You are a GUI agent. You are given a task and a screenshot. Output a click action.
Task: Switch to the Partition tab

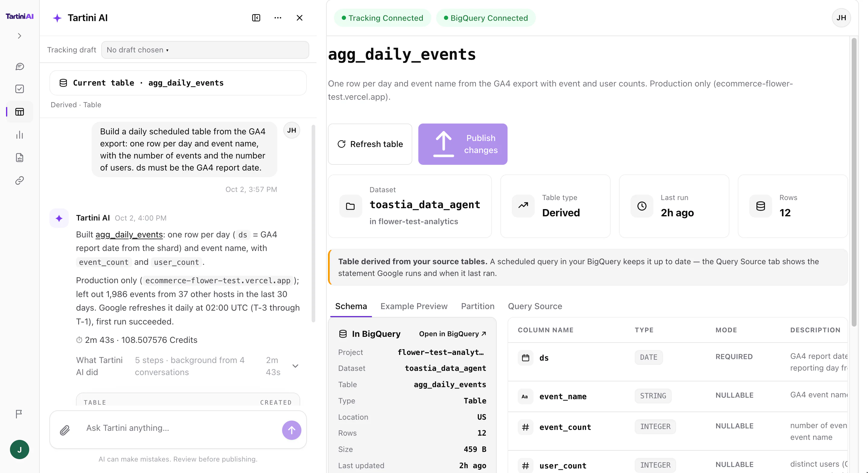pyautogui.click(x=477, y=306)
